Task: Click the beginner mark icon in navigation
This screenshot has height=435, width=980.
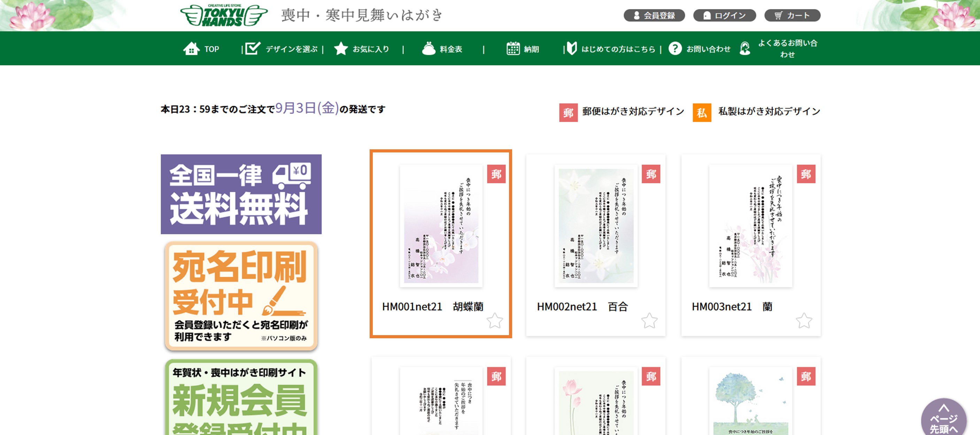Action: tap(572, 48)
